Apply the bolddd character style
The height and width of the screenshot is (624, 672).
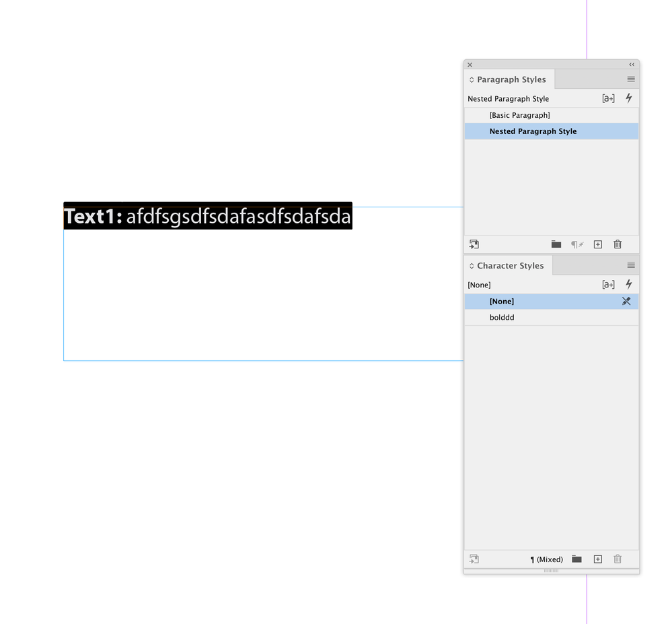(502, 317)
